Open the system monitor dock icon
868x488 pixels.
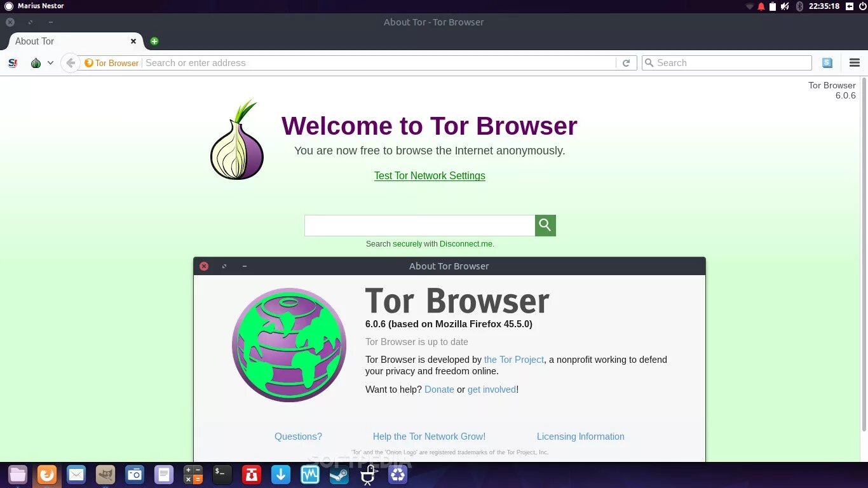[310, 475]
